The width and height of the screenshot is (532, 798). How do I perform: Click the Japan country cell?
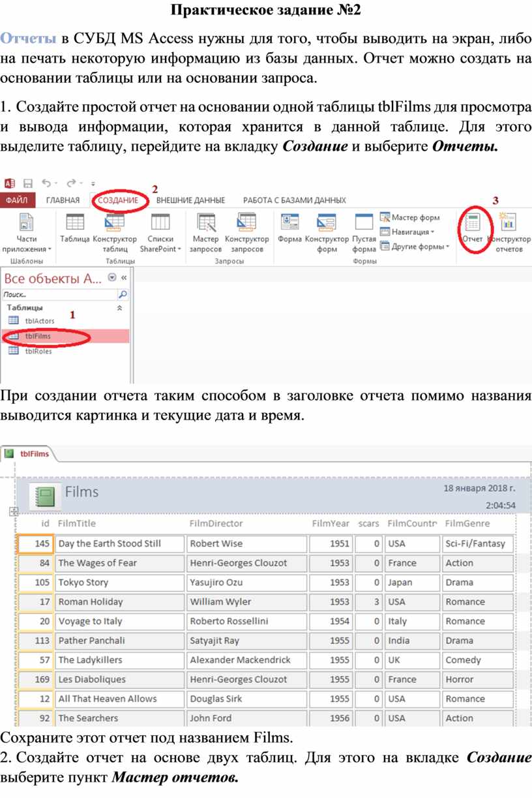(412, 583)
